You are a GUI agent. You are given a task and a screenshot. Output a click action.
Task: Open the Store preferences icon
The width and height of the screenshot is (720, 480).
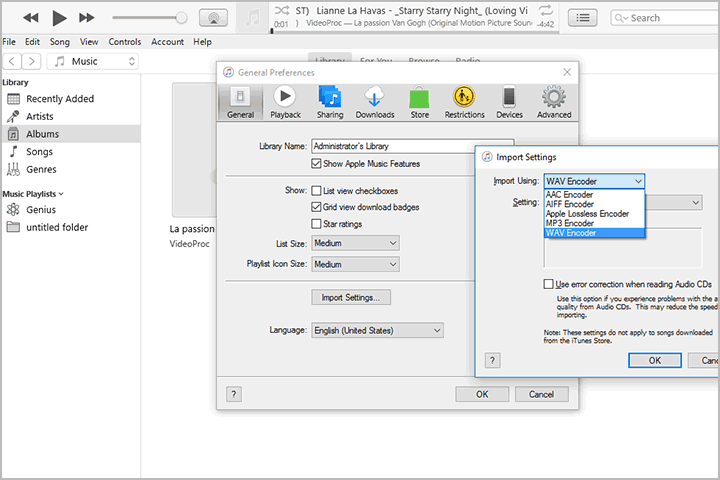[x=420, y=97]
